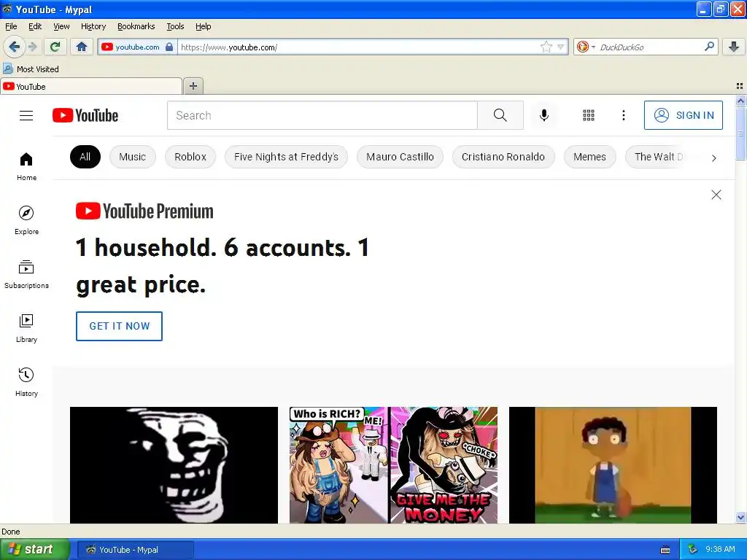Select the Roblox filter chip
747x560 pixels.
coord(190,157)
